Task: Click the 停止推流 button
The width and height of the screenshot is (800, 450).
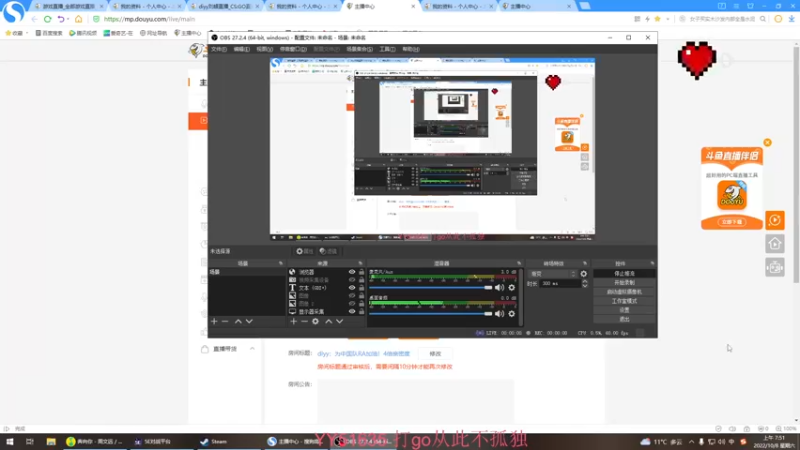Action: tap(624, 274)
